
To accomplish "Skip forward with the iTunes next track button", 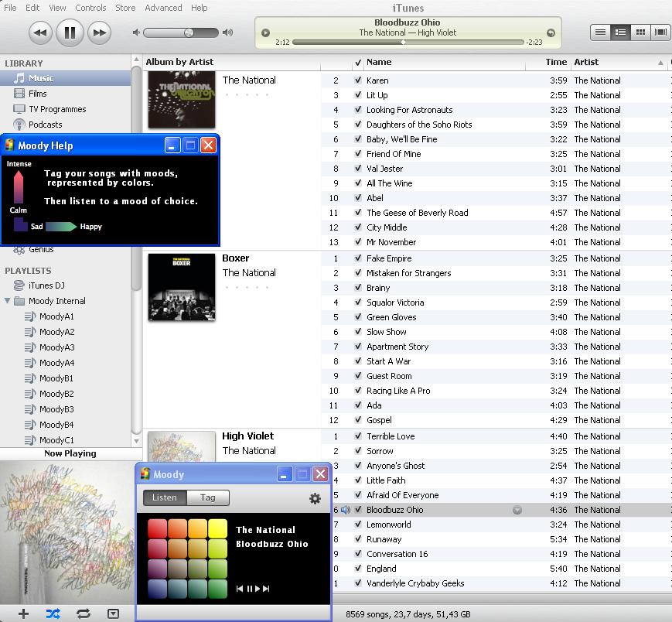I will (100, 32).
